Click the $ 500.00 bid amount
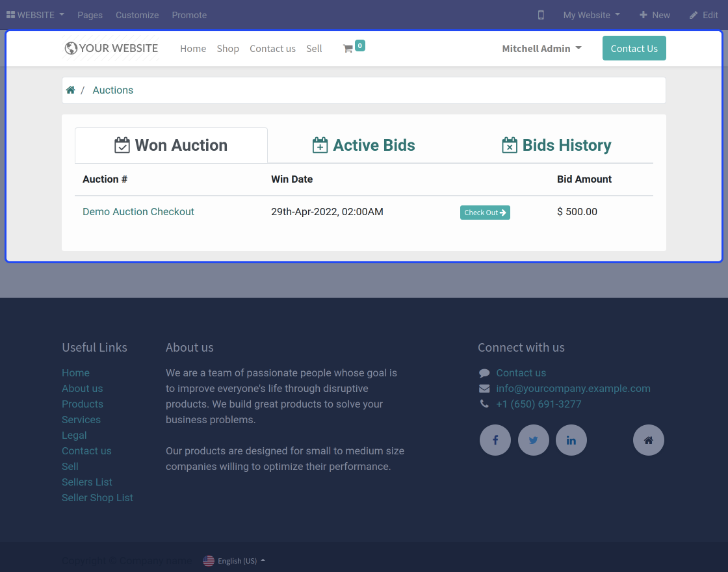 (x=577, y=212)
